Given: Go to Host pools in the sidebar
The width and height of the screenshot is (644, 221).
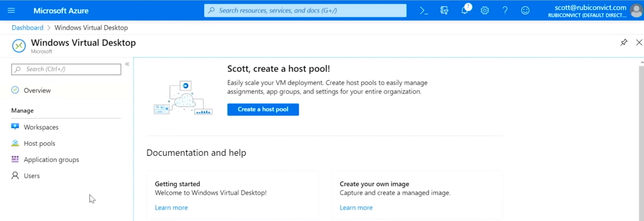Looking at the screenshot, I should click(x=39, y=144).
